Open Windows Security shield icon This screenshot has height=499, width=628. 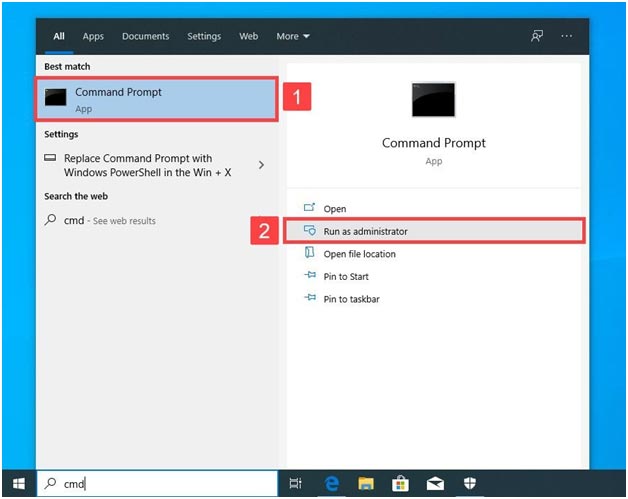tap(470, 484)
